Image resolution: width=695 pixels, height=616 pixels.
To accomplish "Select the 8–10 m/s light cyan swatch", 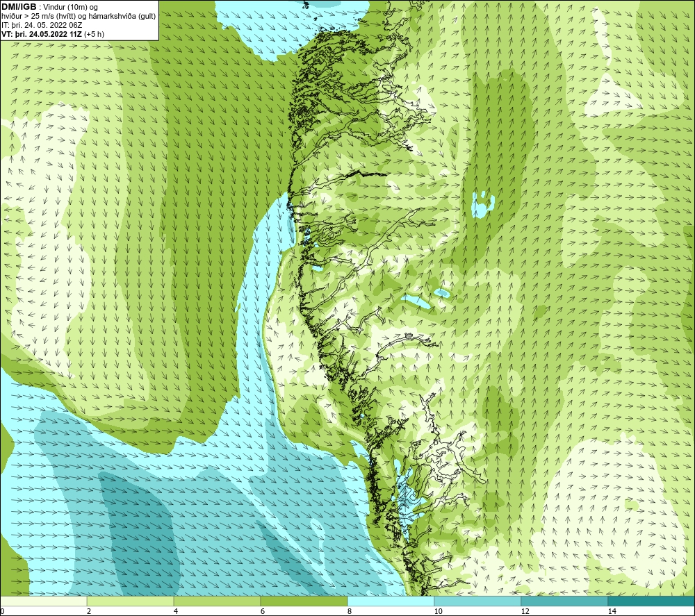I will (391, 601).
